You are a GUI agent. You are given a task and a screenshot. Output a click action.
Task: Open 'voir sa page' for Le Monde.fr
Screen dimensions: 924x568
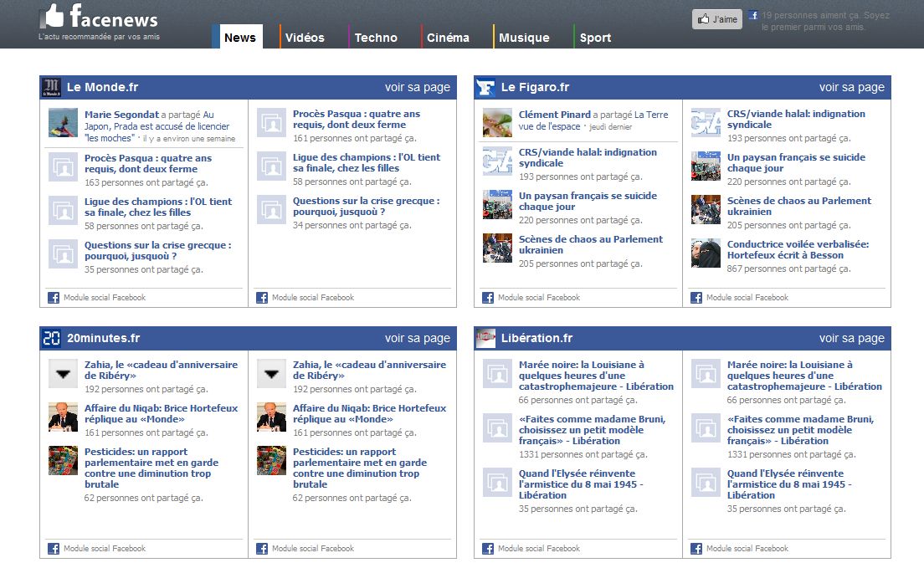tap(417, 87)
